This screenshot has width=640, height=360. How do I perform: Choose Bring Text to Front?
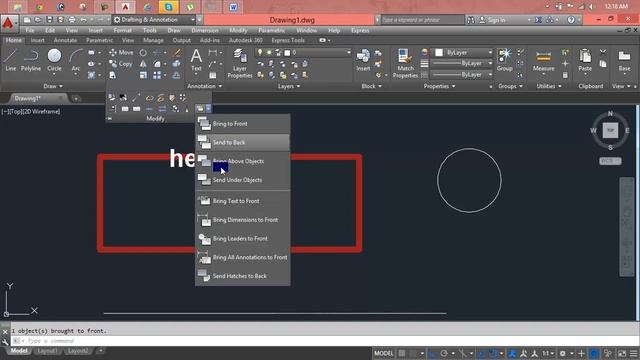coord(243,201)
